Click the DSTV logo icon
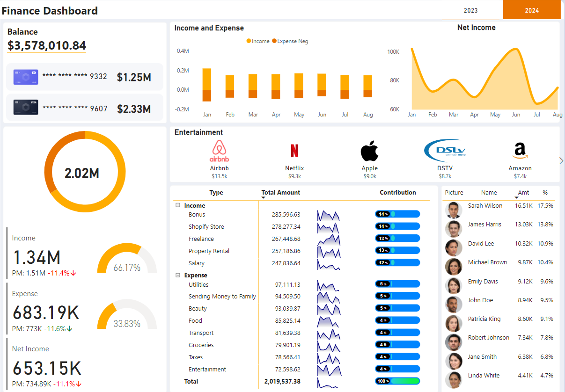565x392 pixels. pos(445,151)
